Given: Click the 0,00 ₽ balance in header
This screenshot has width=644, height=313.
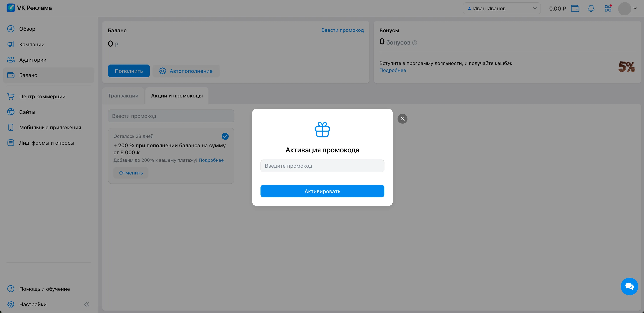Looking at the screenshot, I should (557, 8).
